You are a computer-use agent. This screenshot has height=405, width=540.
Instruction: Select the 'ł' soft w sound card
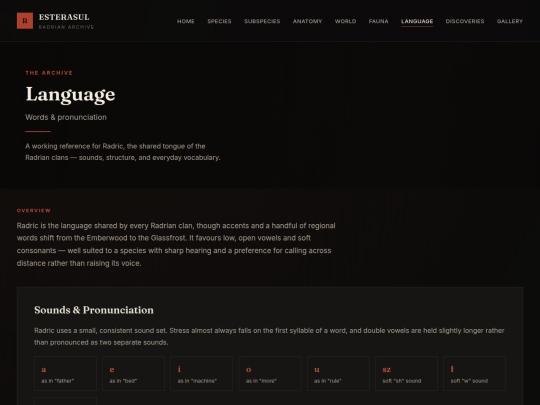point(475,374)
